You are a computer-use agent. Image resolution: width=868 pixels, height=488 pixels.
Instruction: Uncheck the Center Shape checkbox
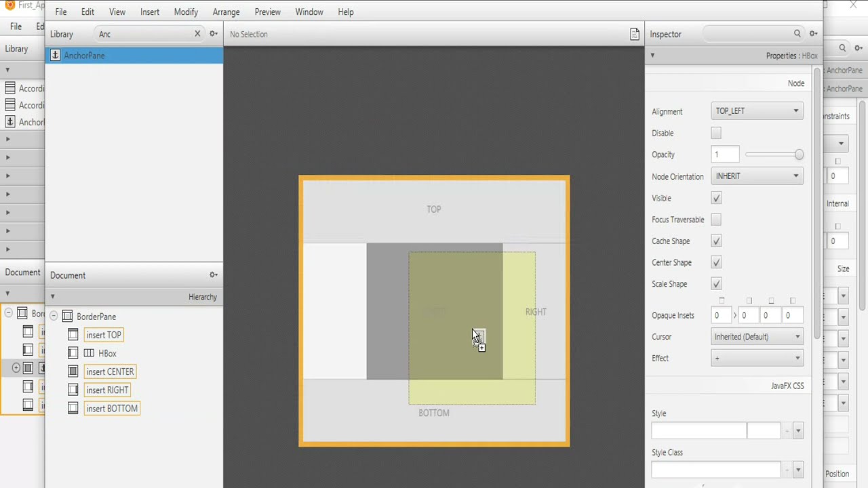716,262
